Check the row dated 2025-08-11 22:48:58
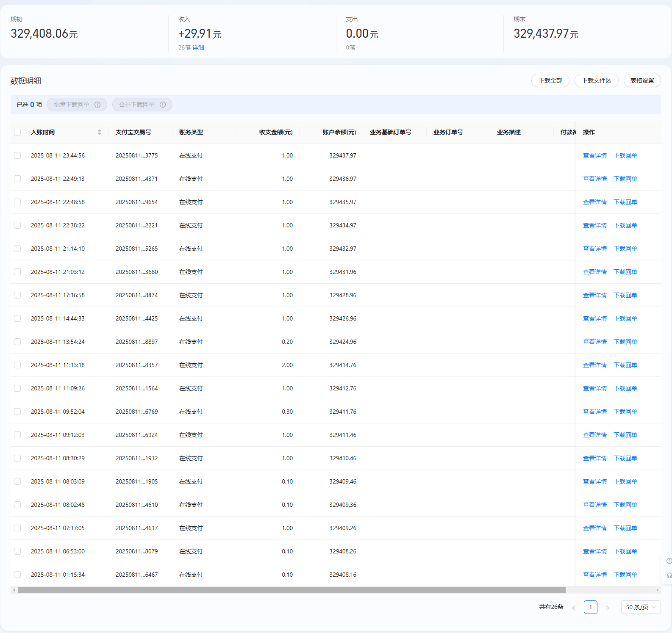Viewport: 672px width, 633px height. tap(17, 202)
